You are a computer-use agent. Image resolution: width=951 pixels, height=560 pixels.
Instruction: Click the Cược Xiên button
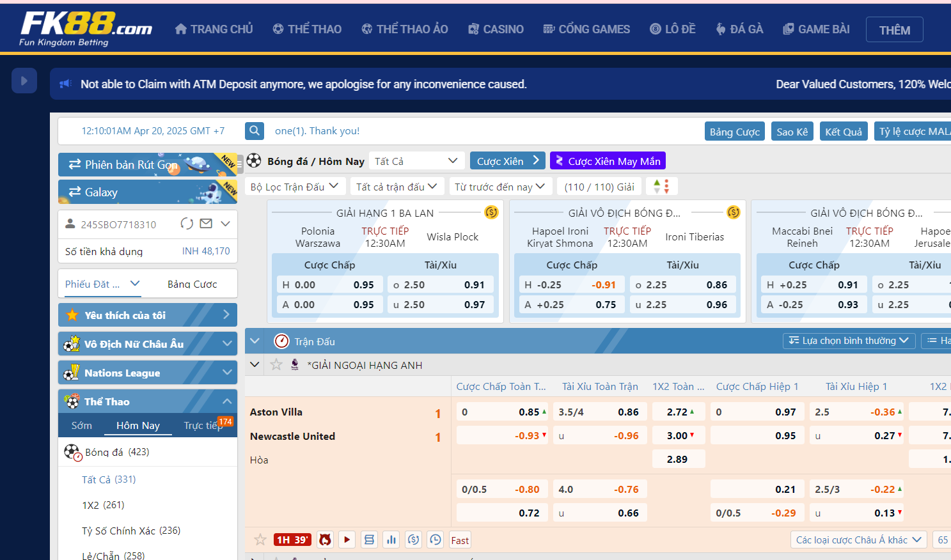[x=507, y=161]
